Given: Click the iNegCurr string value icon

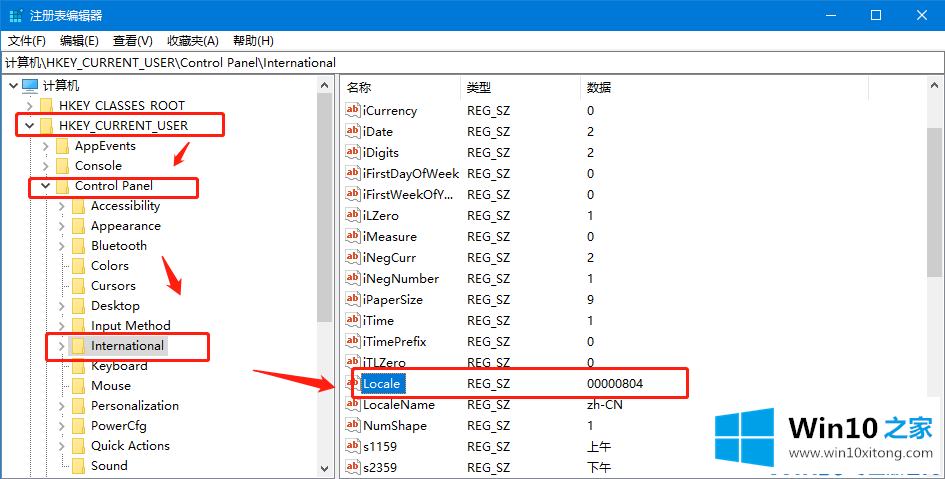Looking at the screenshot, I should [353, 257].
